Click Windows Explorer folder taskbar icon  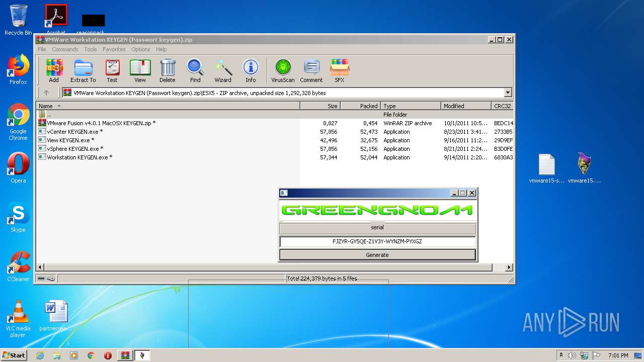point(57,355)
